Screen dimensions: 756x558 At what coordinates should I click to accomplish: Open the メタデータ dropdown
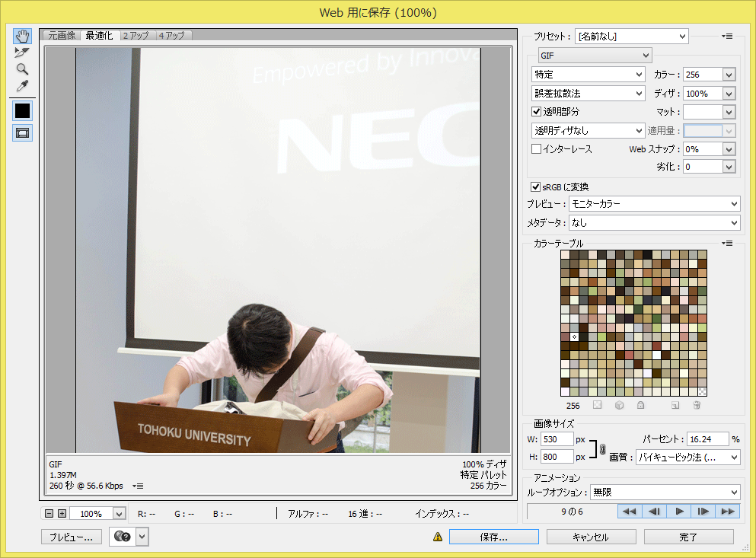point(654,223)
